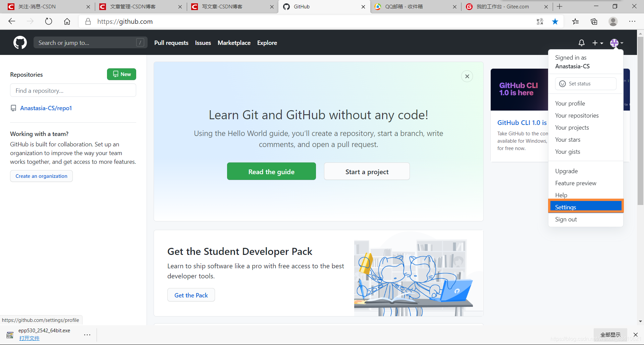Click 打开文件 link for the download

click(x=29, y=338)
